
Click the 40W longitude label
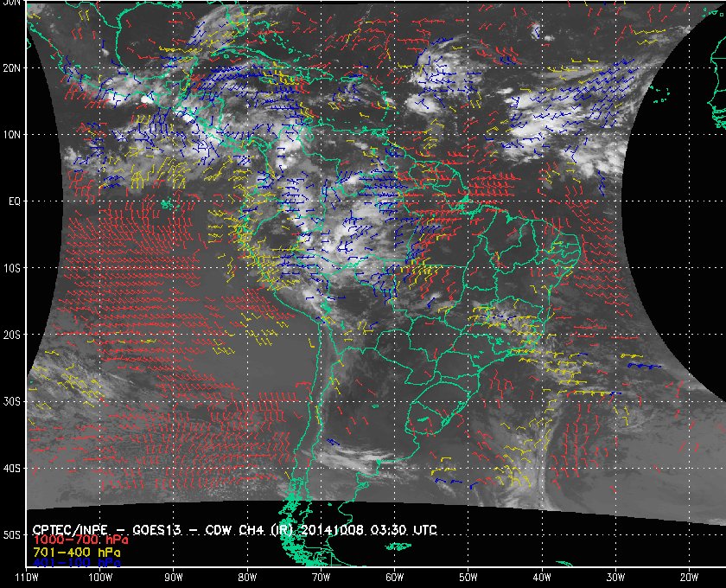pyautogui.click(x=542, y=577)
